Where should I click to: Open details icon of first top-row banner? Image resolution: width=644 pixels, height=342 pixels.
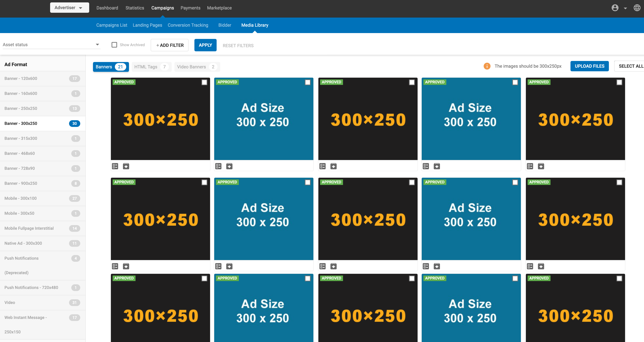(x=115, y=166)
